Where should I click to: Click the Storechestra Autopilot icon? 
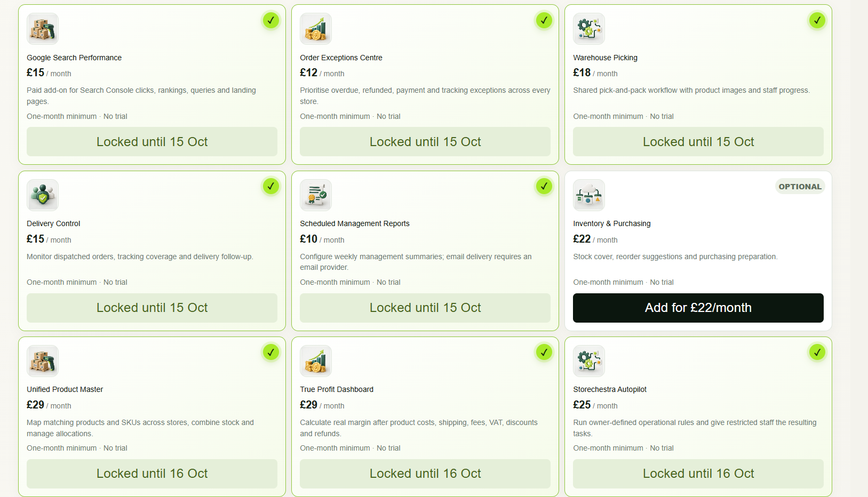tap(589, 361)
